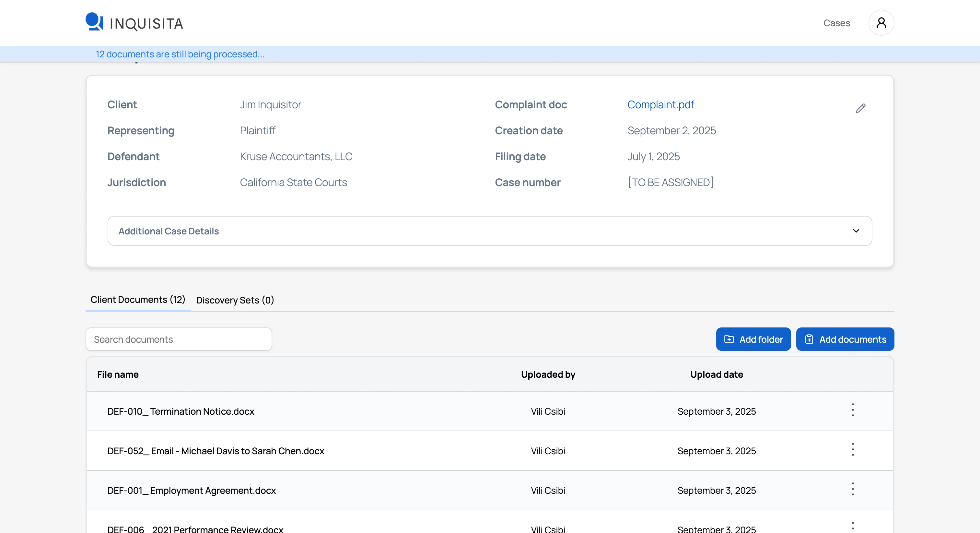Click the pencil edit case details icon

point(860,109)
